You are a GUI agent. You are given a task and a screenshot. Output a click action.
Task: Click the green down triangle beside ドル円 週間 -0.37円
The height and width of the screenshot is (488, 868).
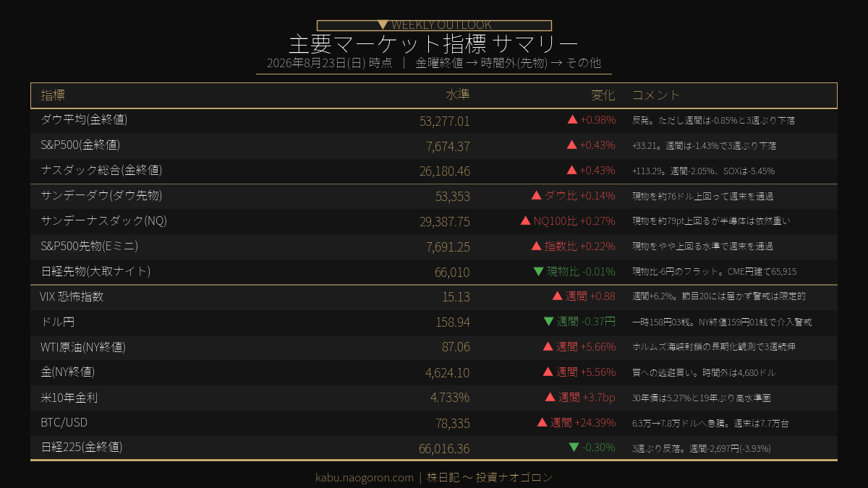tap(548, 322)
